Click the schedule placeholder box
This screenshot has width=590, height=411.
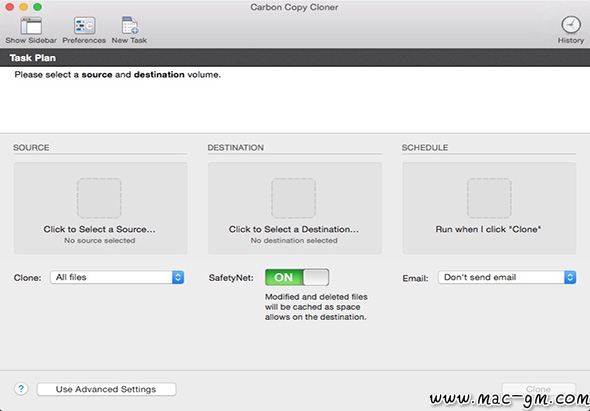[x=489, y=198]
